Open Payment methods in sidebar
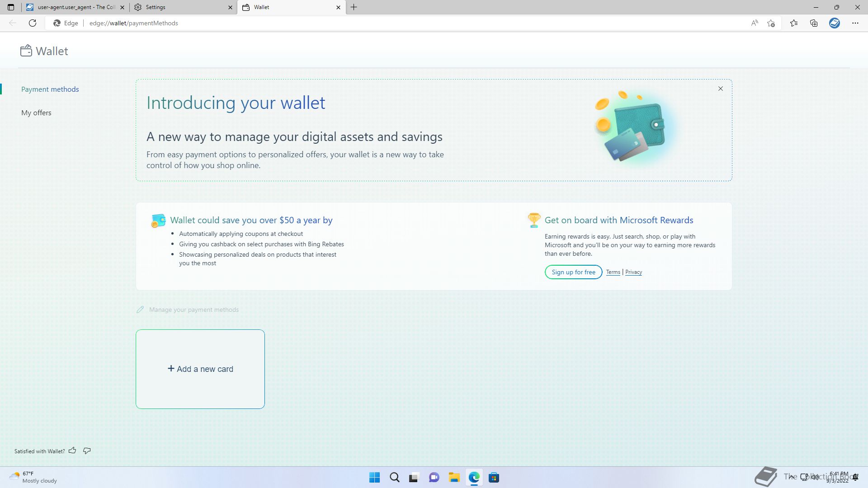Screen dimensions: 868x488 50,89
